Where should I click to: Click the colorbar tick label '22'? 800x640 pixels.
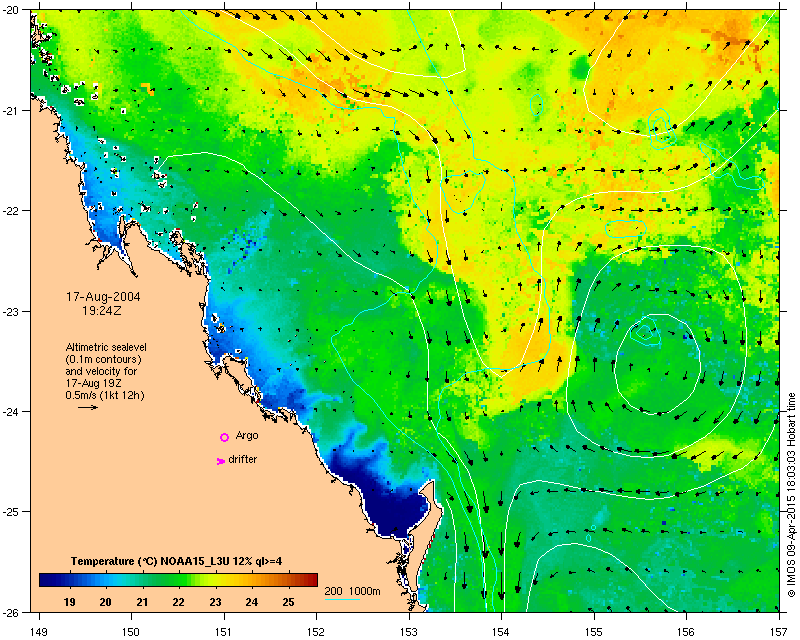pos(179,602)
